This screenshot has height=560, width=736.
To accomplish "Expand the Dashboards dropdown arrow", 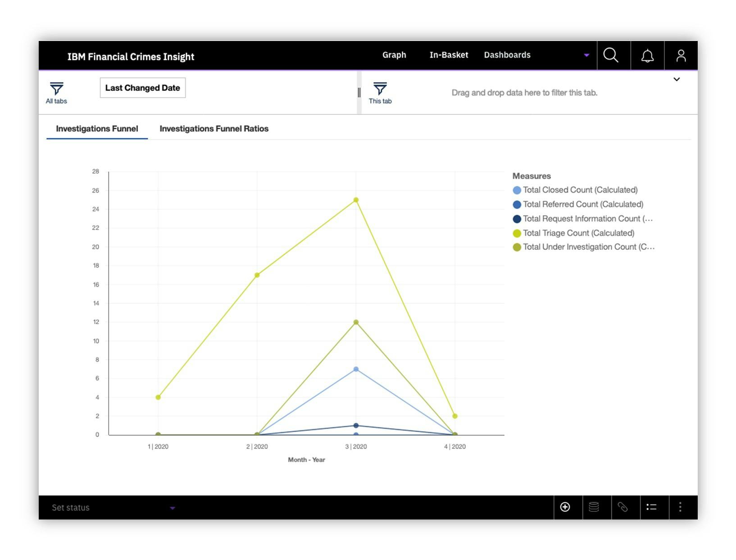I will 586,55.
